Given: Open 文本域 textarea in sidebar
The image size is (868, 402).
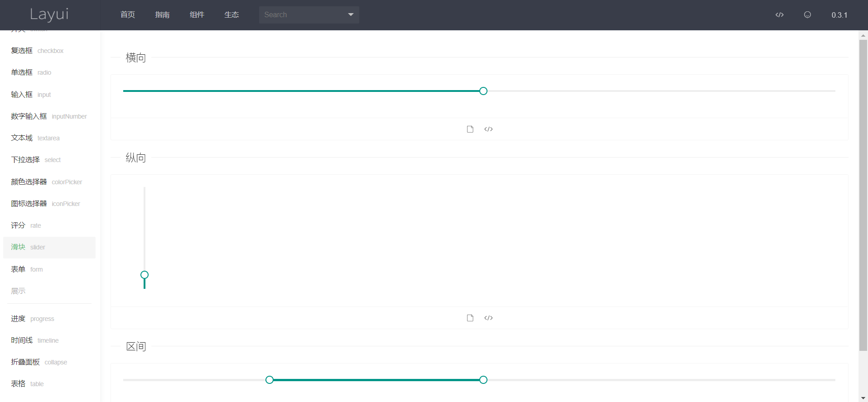Looking at the screenshot, I should pyautogui.click(x=49, y=138).
